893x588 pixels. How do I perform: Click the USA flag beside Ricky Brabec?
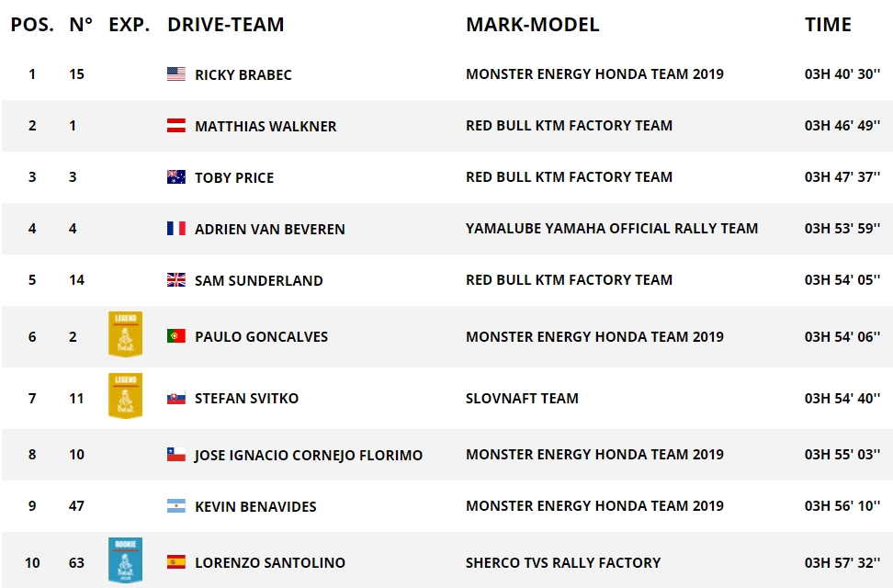point(176,74)
